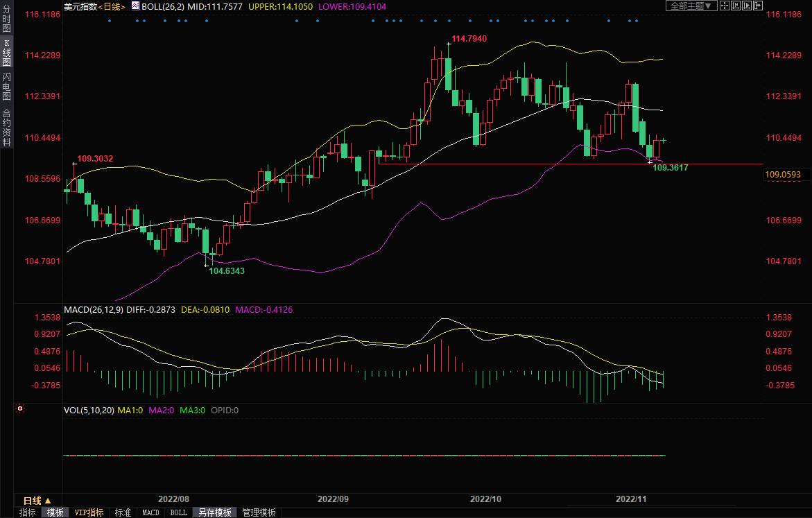The width and height of the screenshot is (812, 518).
Task: Select the 模板 bottom tab
Action: pos(55,512)
